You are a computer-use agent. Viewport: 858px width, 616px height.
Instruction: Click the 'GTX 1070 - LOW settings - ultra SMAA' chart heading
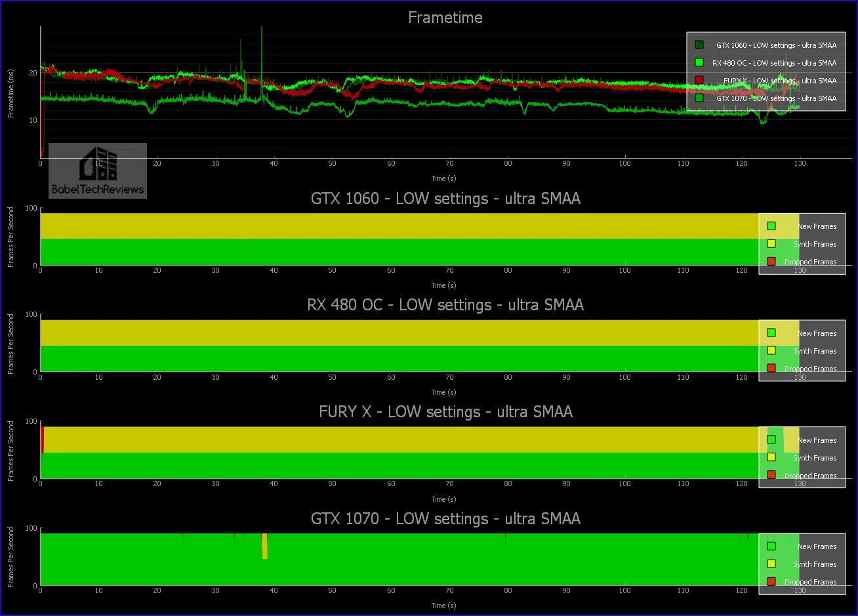445,519
